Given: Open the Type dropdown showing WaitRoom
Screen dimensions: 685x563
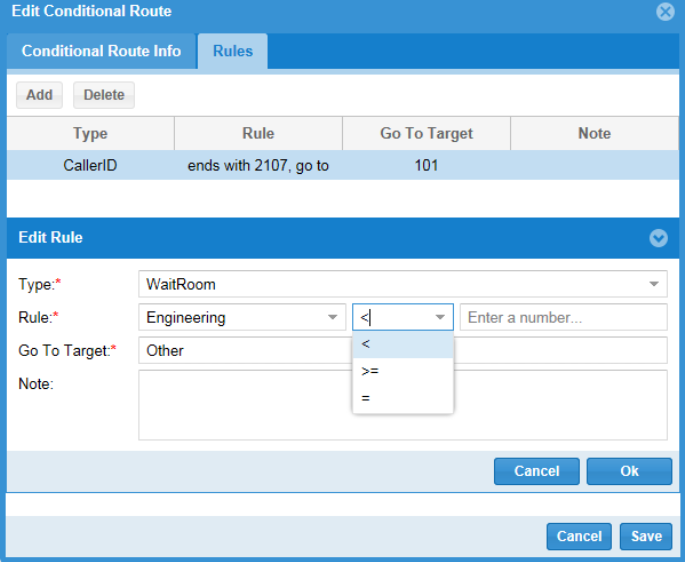Looking at the screenshot, I should [x=403, y=284].
